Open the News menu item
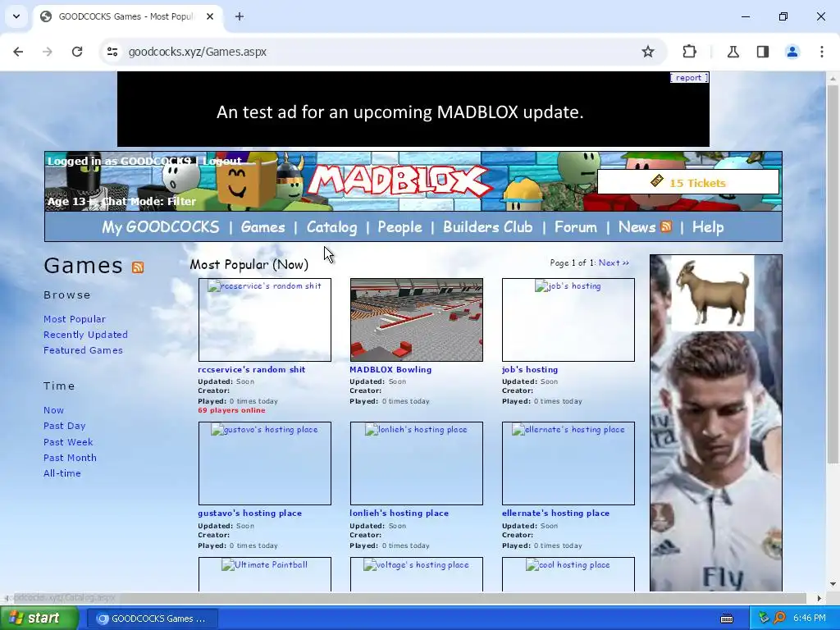The width and height of the screenshot is (840, 630). coord(637,227)
